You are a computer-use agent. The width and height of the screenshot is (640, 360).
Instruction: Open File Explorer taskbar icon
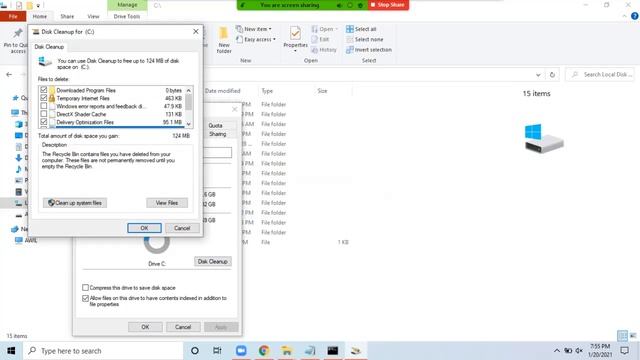[287, 351]
